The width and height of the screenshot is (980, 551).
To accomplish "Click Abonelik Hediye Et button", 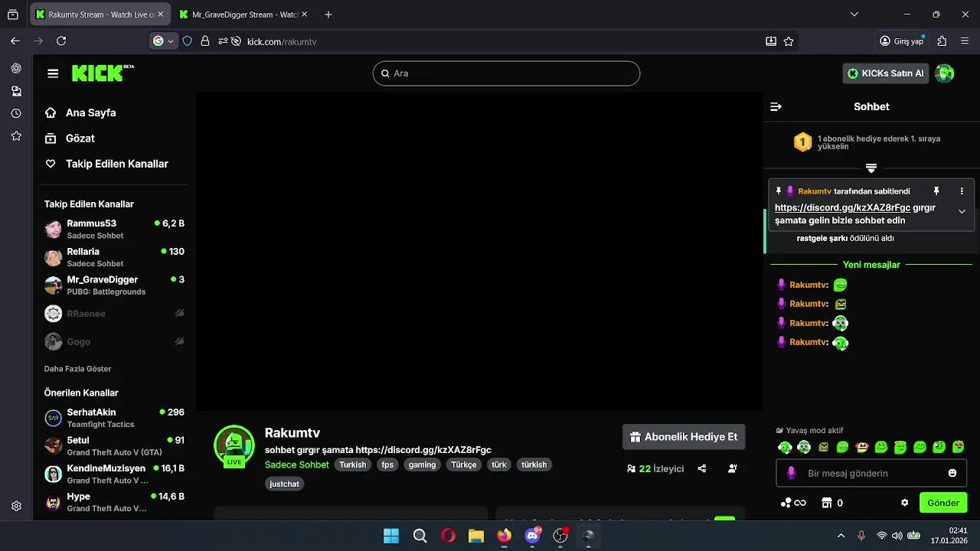I will click(x=684, y=437).
